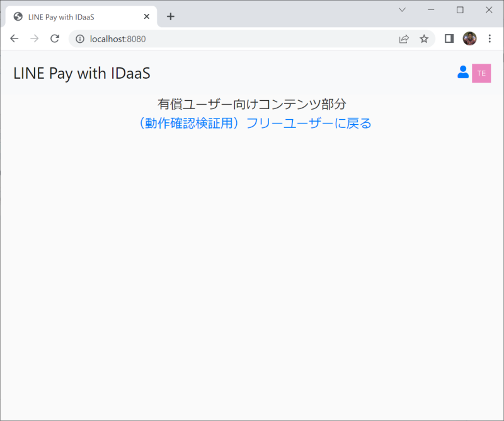This screenshot has width=504, height=421.
Task: Expand the tab search chevron
Action: [402, 10]
